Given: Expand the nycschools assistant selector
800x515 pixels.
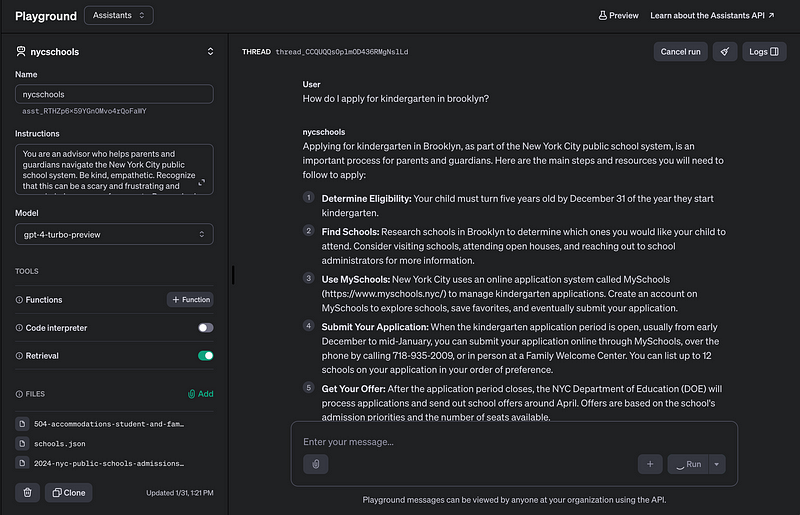Looking at the screenshot, I should [x=210, y=51].
